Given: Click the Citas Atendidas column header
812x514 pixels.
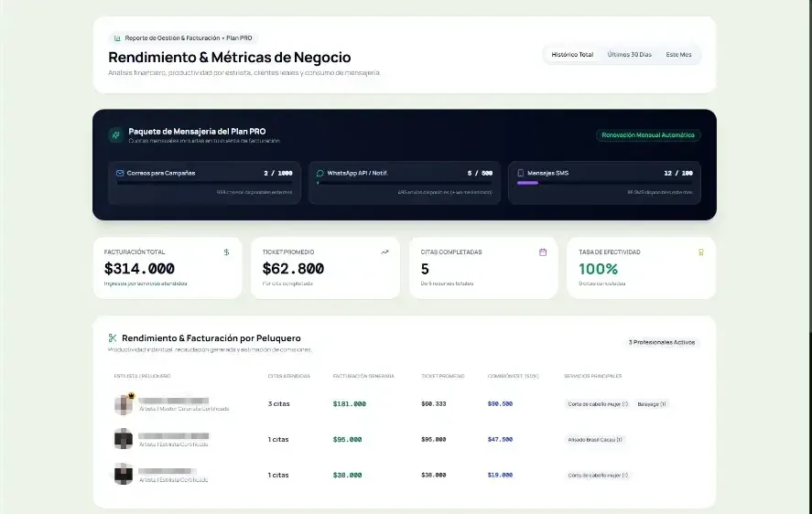Looking at the screenshot, I should click(x=289, y=376).
